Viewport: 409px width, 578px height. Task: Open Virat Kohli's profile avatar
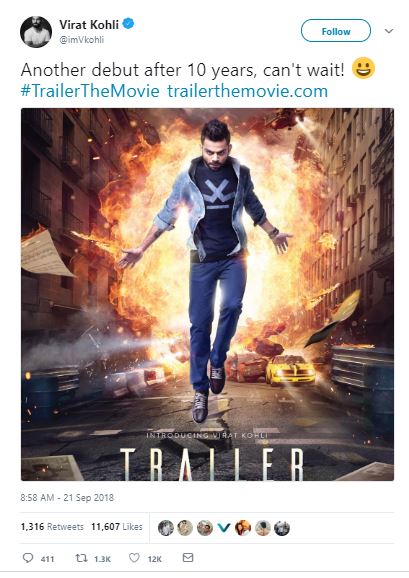[36, 32]
